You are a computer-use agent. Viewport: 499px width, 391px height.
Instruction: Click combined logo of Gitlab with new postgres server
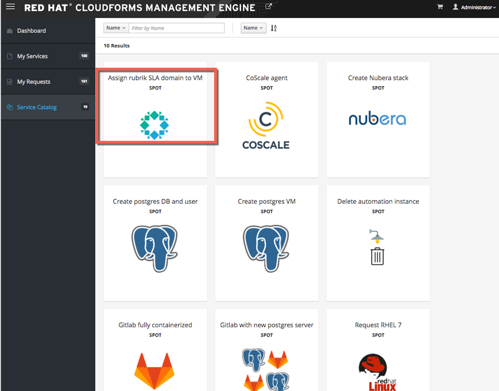tap(266, 369)
